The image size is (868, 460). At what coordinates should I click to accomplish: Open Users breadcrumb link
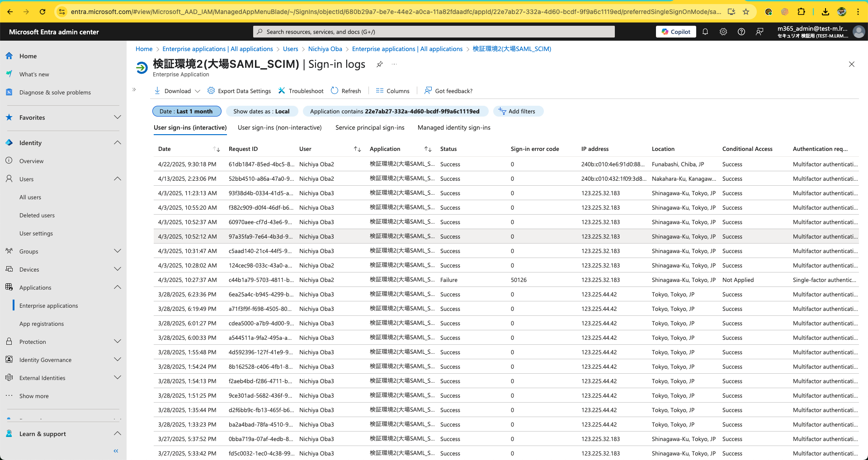[291, 49]
